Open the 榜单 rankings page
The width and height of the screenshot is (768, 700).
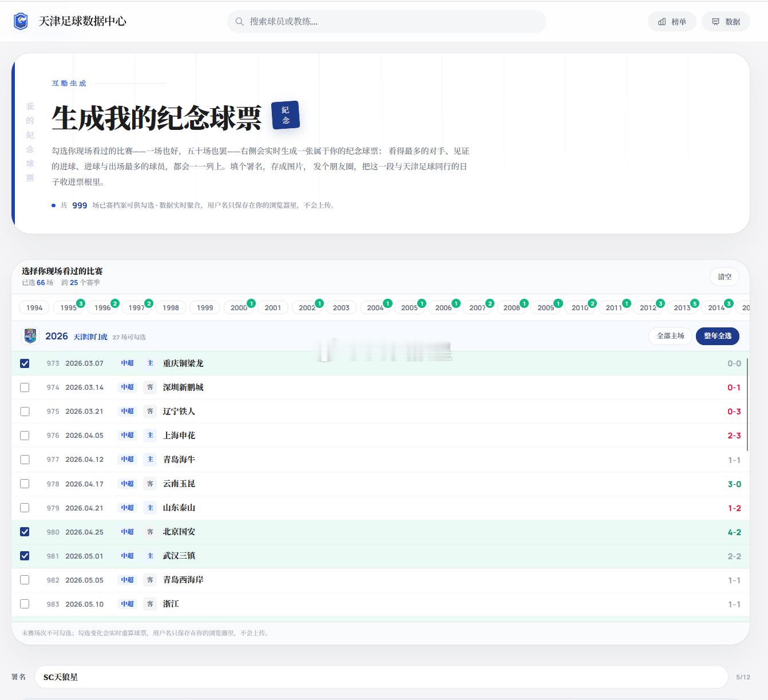click(672, 21)
